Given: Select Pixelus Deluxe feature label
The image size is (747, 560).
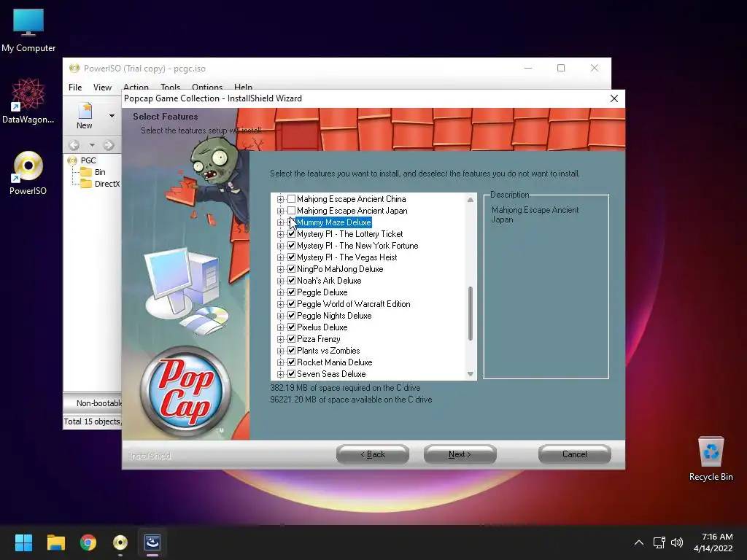Looking at the screenshot, I should 322,327.
